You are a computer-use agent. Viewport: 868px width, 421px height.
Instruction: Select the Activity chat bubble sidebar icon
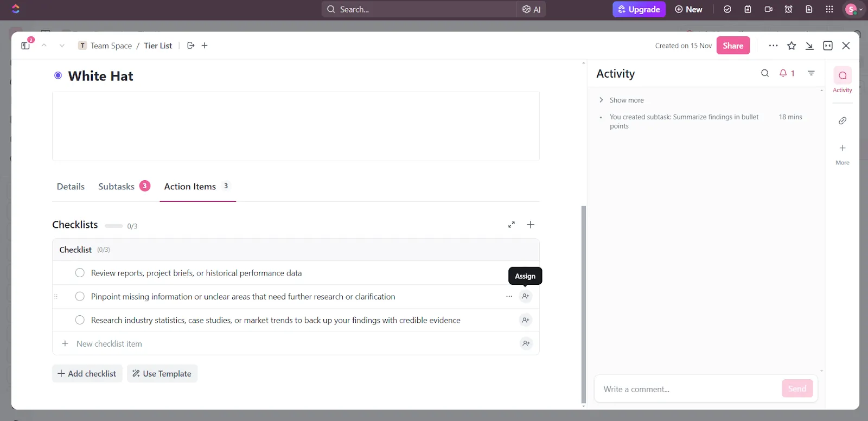(x=843, y=75)
